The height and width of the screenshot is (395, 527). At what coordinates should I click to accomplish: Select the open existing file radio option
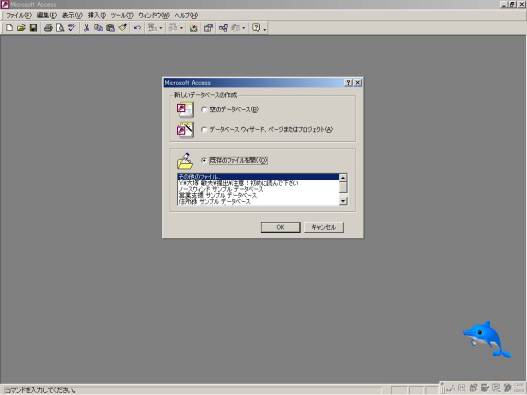tap(204, 160)
